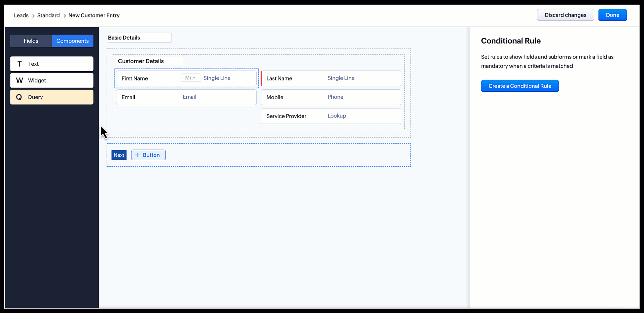Click Discard changes button
This screenshot has height=313, width=644.
(x=565, y=15)
